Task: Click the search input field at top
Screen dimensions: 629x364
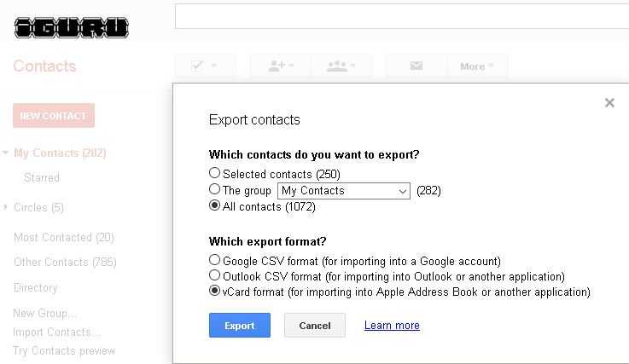Action: point(402,16)
